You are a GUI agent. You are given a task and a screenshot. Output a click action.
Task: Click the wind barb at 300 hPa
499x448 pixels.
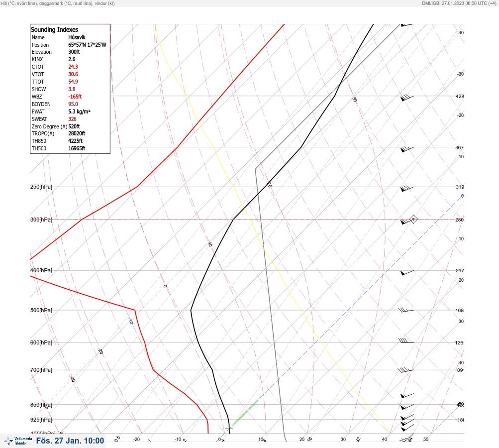[406, 222]
